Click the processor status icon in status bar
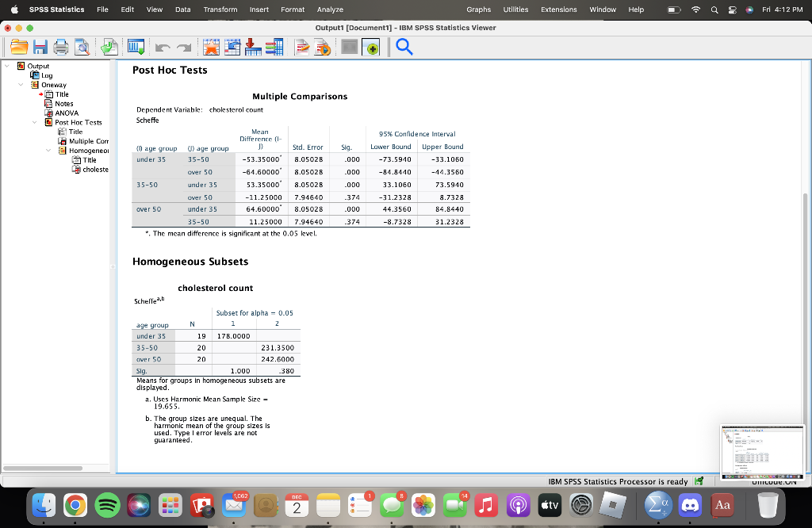This screenshot has height=528, width=812. [699, 481]
